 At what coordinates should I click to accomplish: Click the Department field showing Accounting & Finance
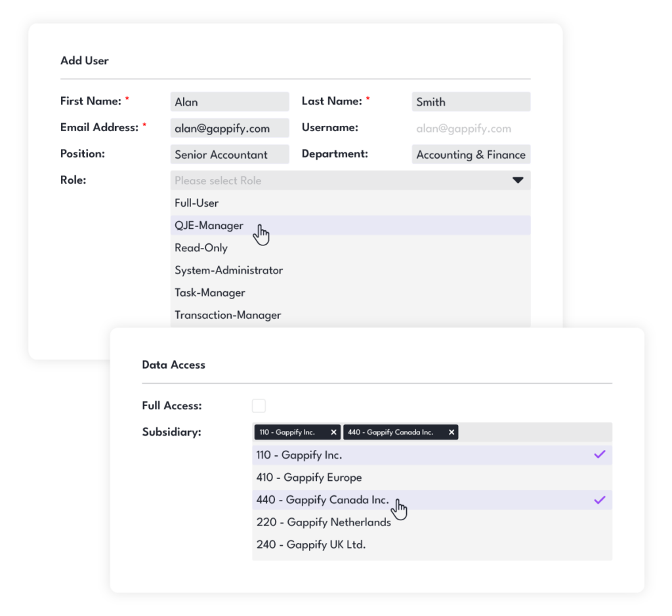471,154
